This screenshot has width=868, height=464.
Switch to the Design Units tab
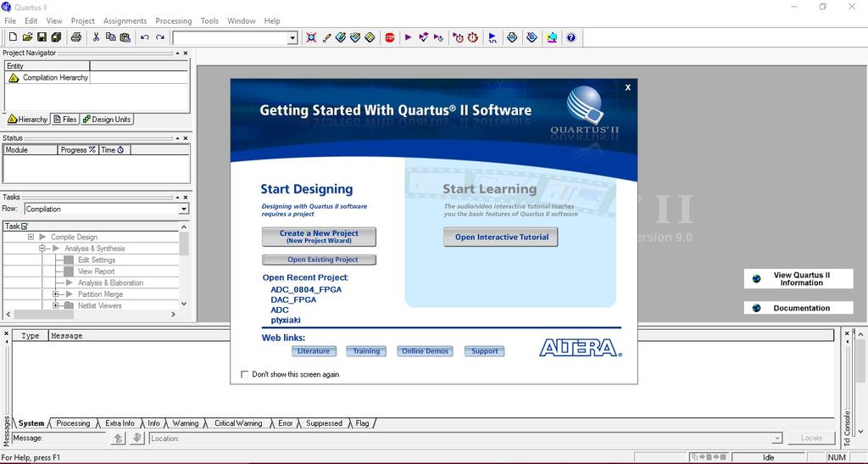coord(107,119)
